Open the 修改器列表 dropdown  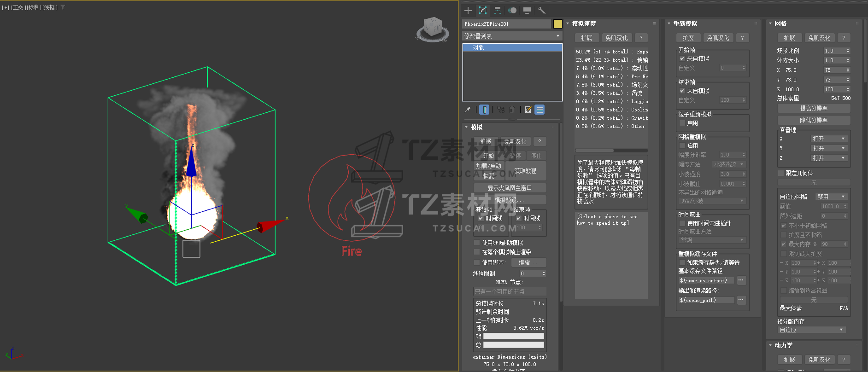point(512,36)
